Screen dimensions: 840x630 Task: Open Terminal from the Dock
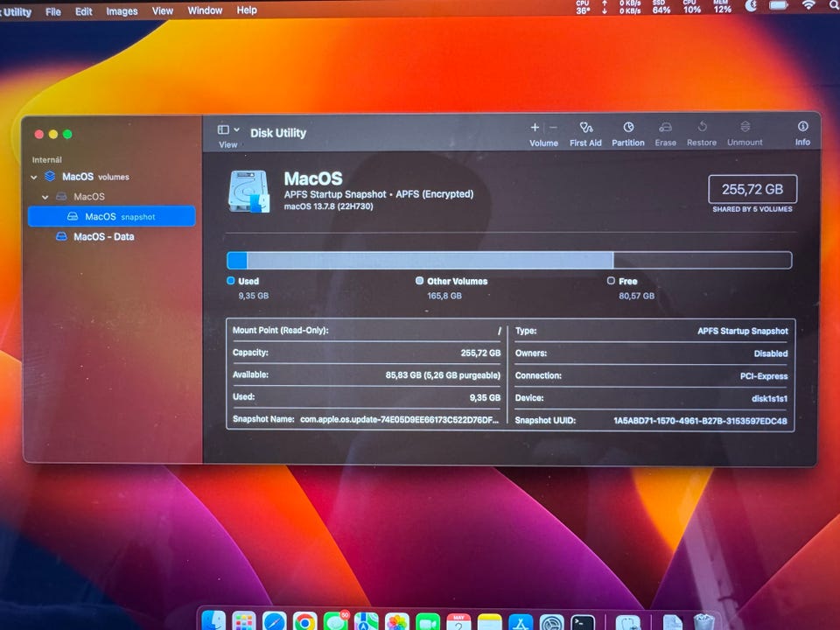tap(583, 622)
